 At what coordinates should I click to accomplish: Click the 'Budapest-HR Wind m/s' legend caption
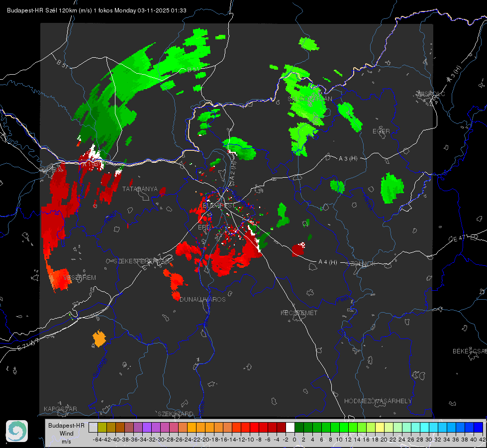pos(66,433)
